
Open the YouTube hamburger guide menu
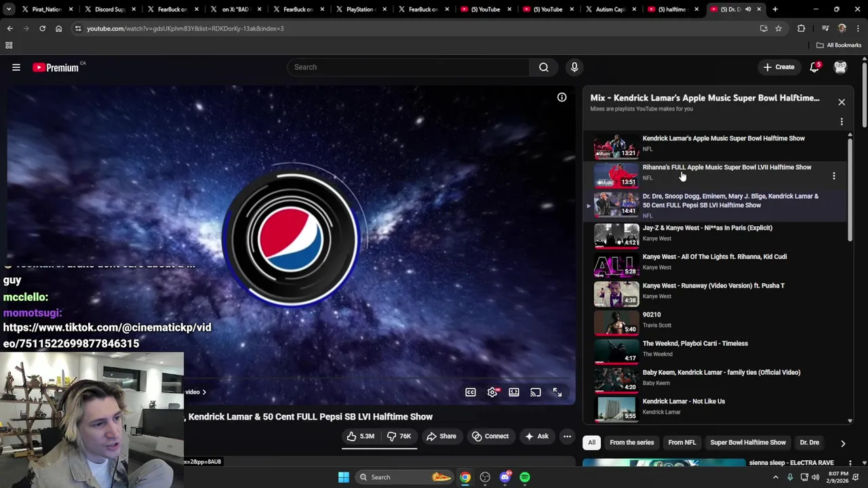16,67
